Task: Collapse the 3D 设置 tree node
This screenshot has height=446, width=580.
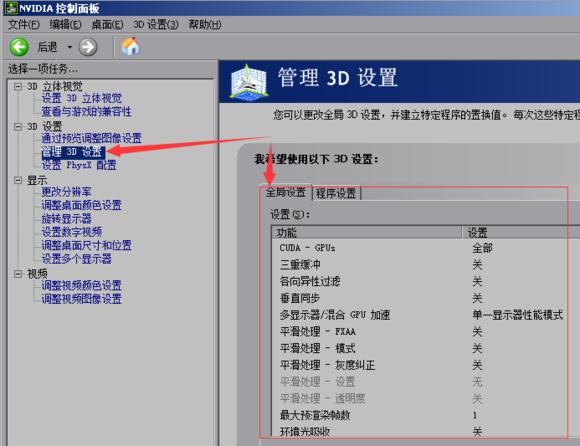Action: [17, 126]
